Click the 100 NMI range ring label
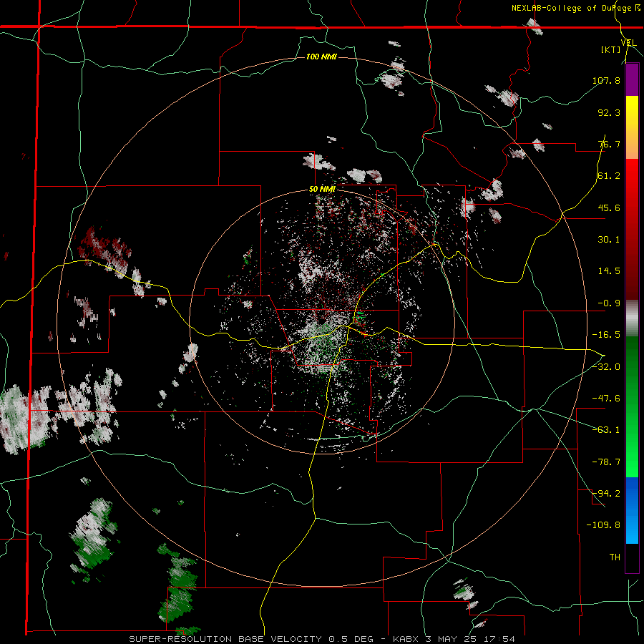Screen dimensions: 644x644 (x=321, y=57)
